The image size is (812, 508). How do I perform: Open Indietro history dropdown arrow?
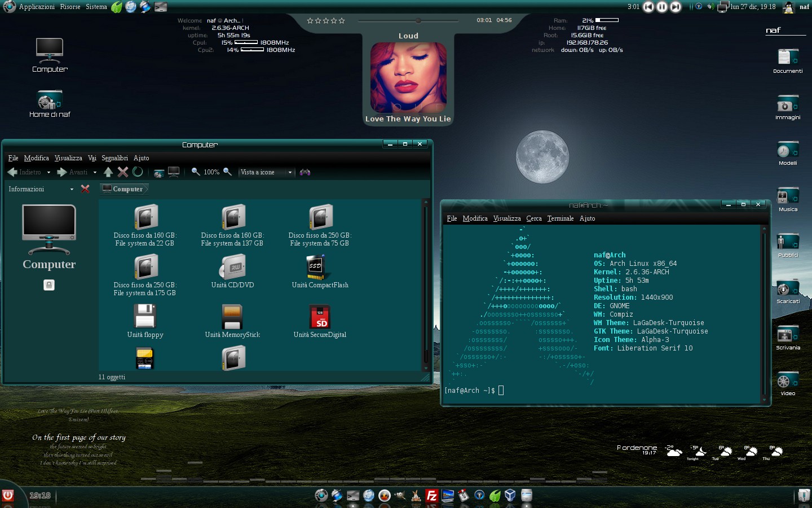(x=48, y=173)
